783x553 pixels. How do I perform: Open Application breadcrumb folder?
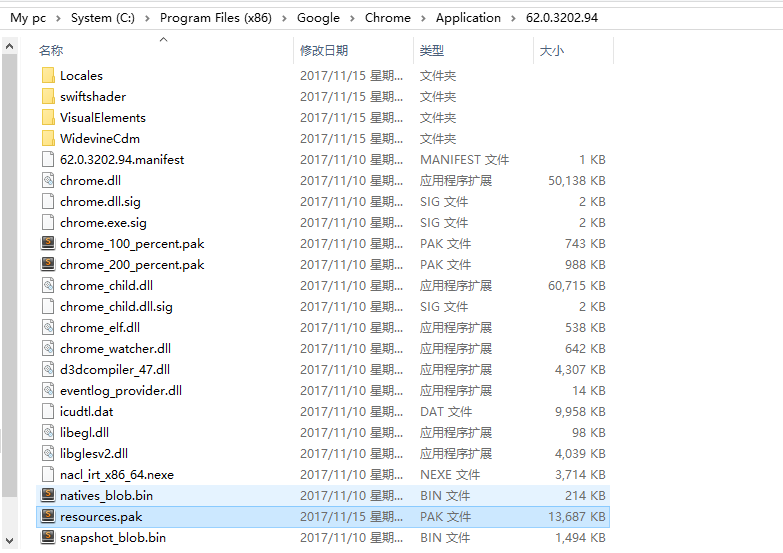(x=468, y=18)
